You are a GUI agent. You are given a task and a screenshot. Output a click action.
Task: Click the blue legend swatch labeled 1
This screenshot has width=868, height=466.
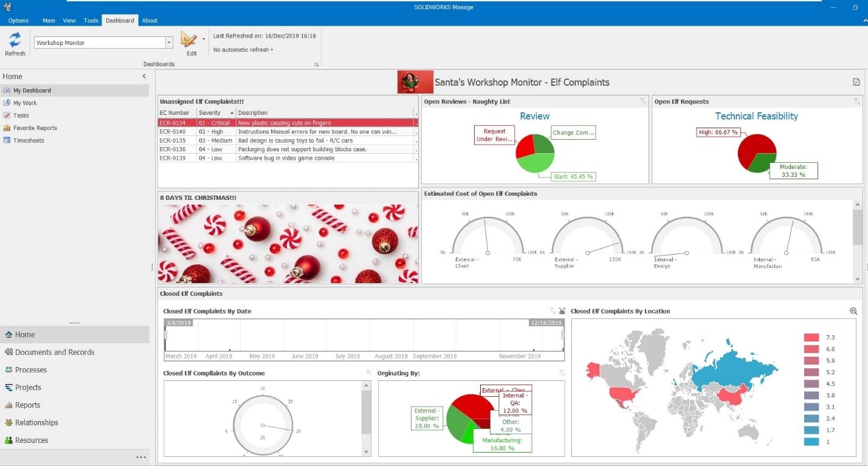(811, 442)
